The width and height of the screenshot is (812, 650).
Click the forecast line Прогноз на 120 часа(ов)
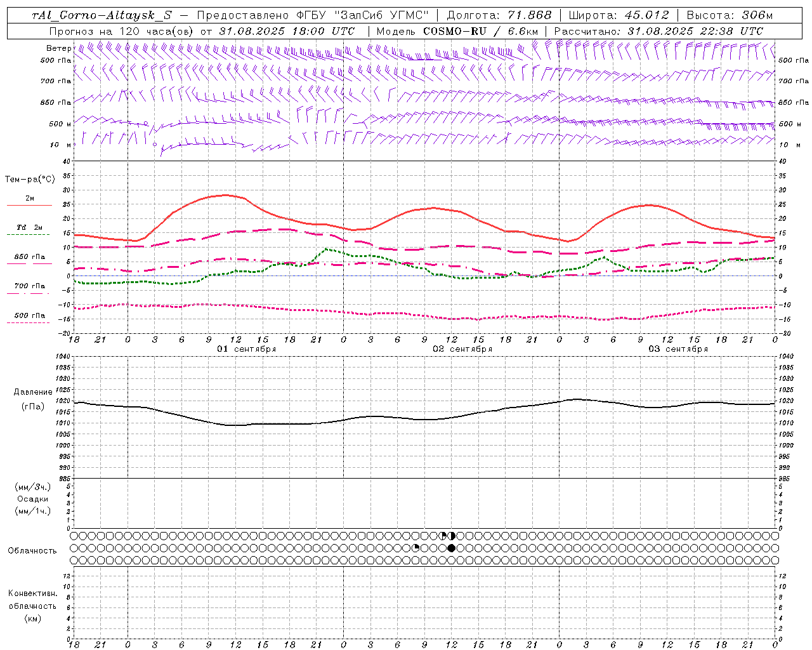[122, 31]
